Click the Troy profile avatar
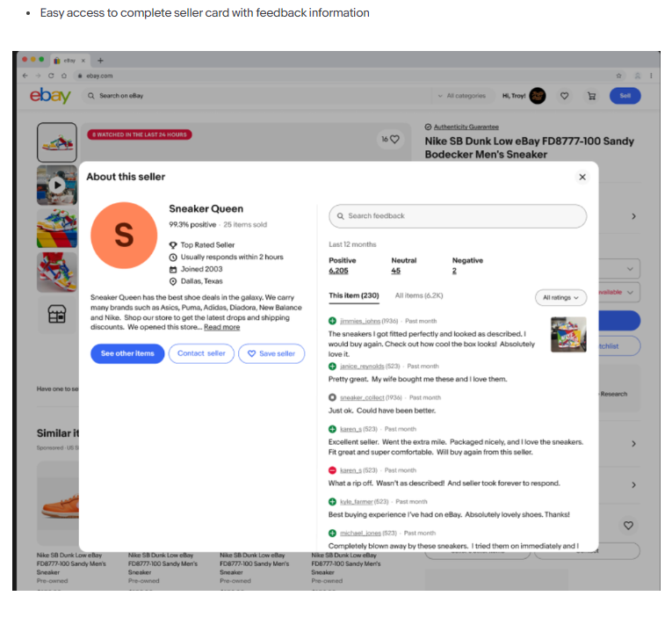This screenshot has height=625, width=672. click(x=537, y=96)
